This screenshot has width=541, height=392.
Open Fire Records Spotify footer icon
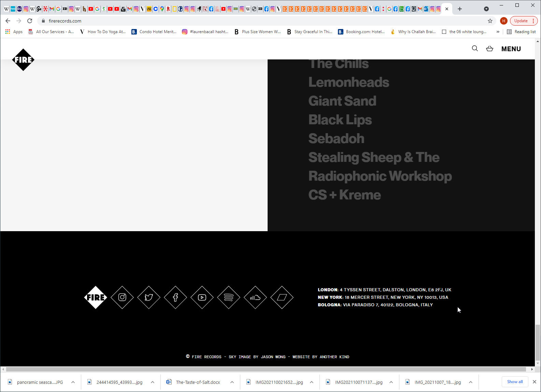point(229,297)
